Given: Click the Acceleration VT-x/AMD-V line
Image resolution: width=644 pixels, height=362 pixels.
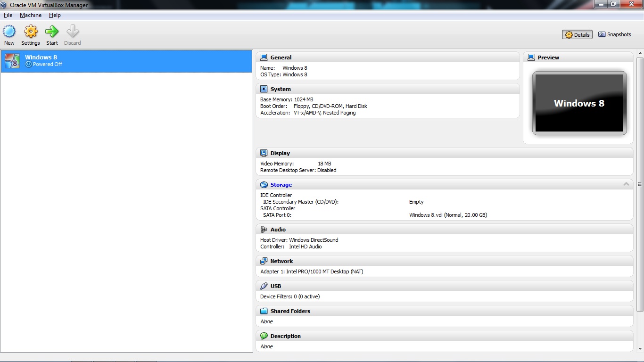Looking at the screenshot, I should click(308, 113).
